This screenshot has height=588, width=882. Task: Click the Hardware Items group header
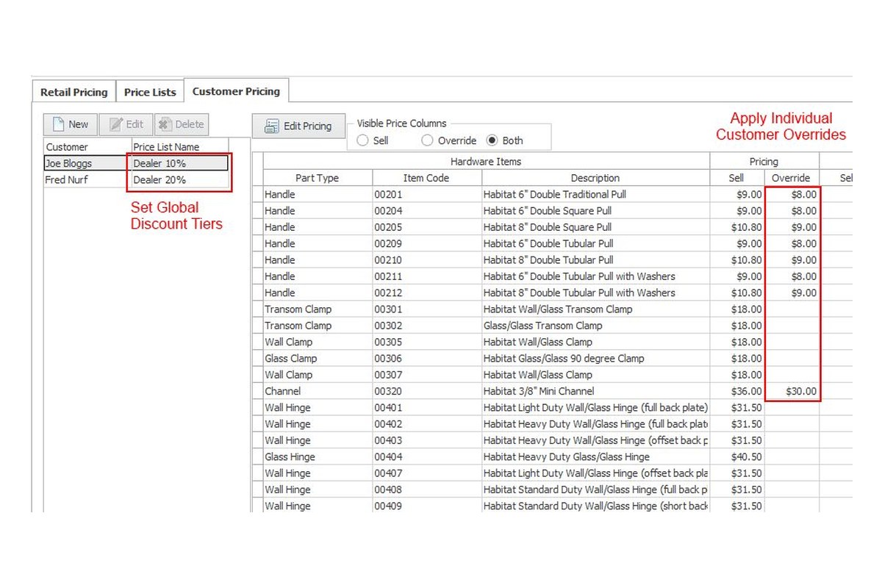[486, 161]
